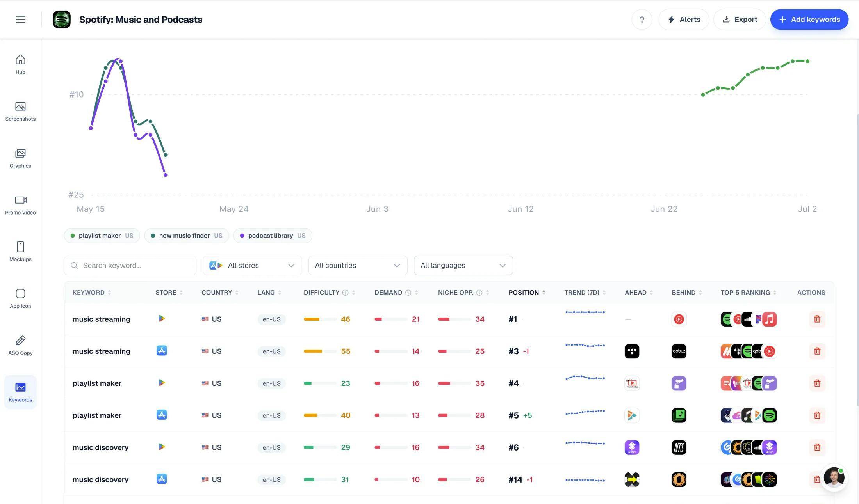The height and width of the screenshot is (504, 859).
Task: Open behind app icon in music discovery #14 row
Action: point(679,479)
